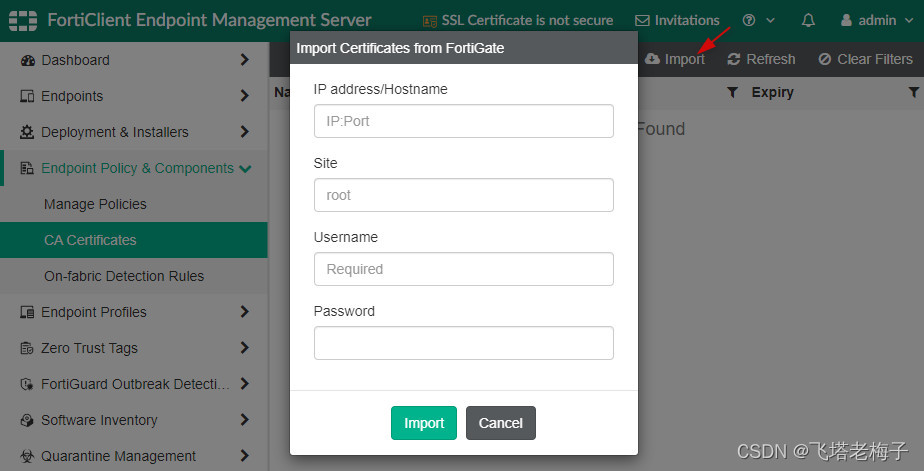Click the FortiGuard Outbreak shield icon
This screenshot has width=924, height=471.
click(x=27, y=384)
